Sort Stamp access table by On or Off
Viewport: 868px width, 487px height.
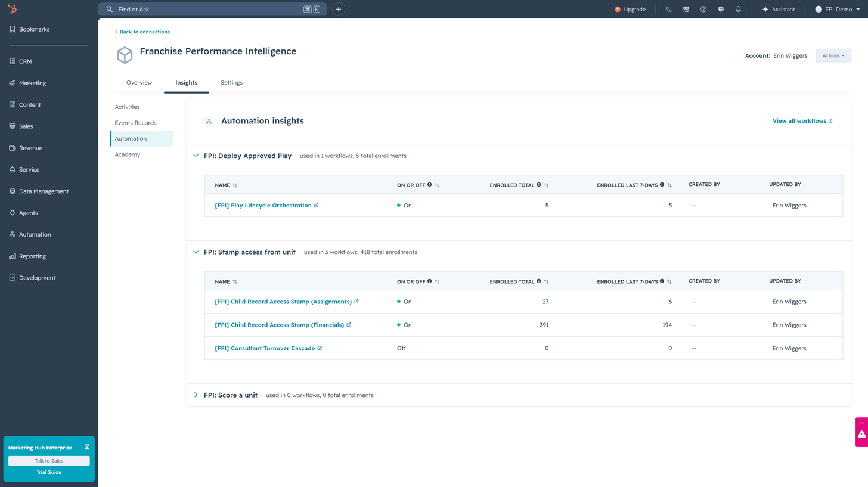pyautogui.click(x=437, y=281)
